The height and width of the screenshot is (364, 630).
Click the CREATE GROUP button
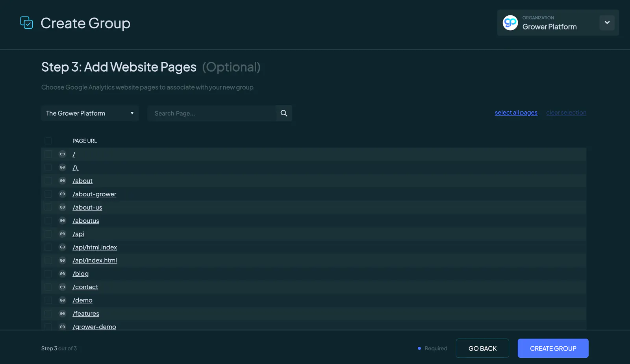(553, 348)
